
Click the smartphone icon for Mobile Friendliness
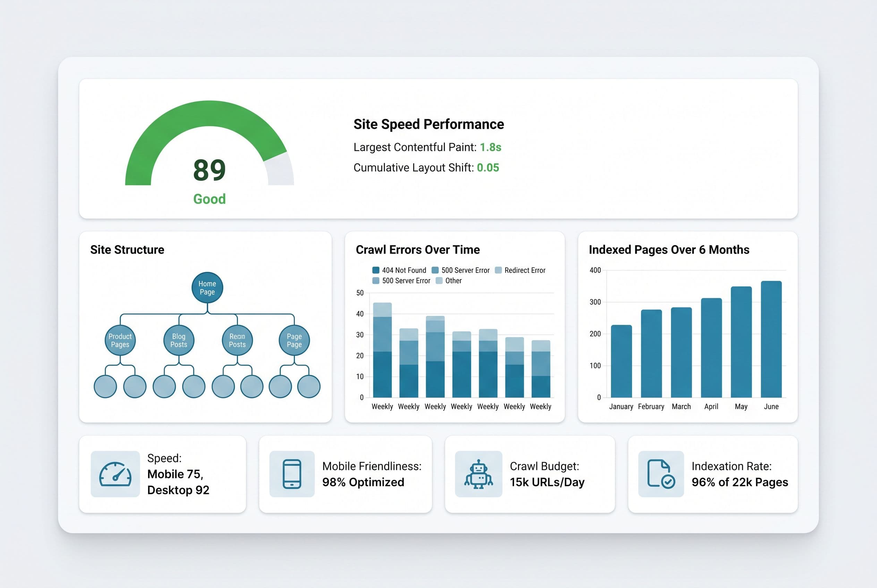(292, 474)
